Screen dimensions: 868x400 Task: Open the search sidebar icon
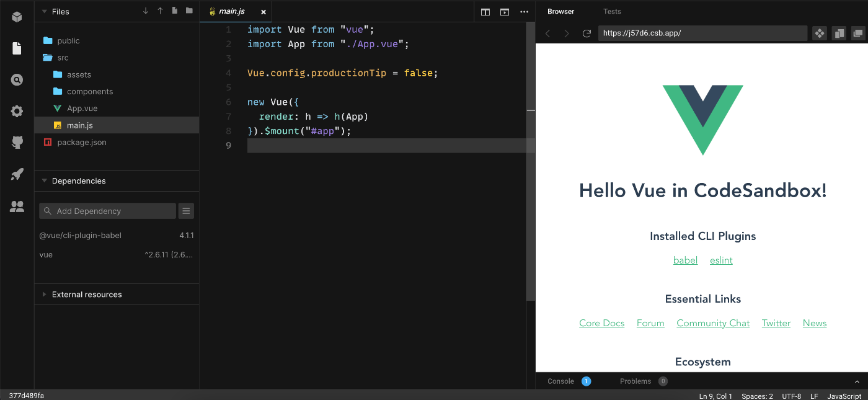(17, 80)
